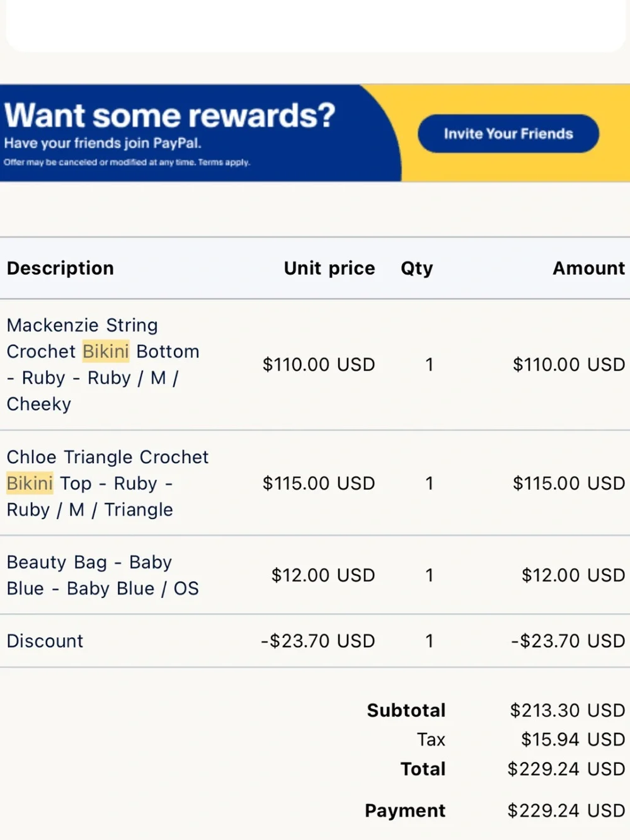Image resolution: width=630 pixels, height=840 pixels.
Task: Open the 'Want some rewards?' banner heading
Action: pos(170,116)
